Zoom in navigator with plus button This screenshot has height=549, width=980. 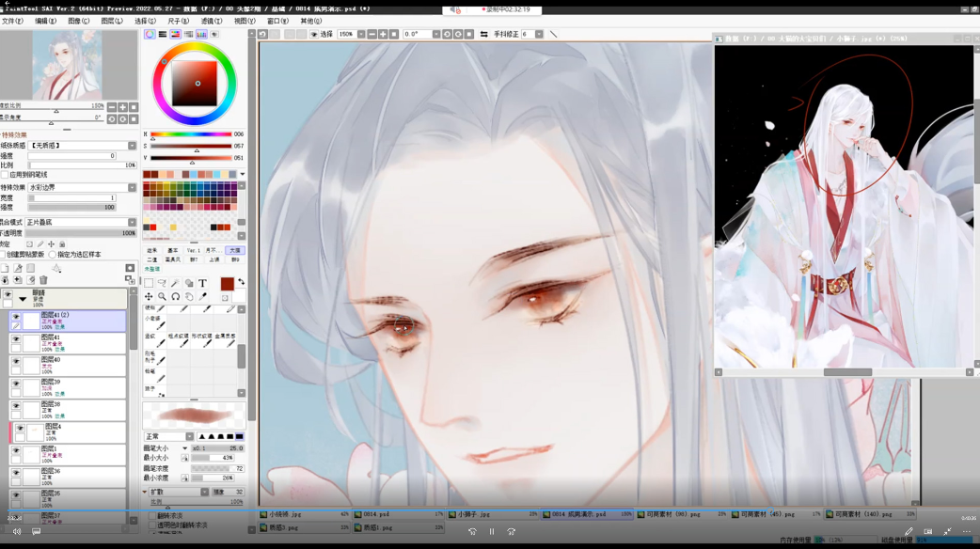point(122,107)
